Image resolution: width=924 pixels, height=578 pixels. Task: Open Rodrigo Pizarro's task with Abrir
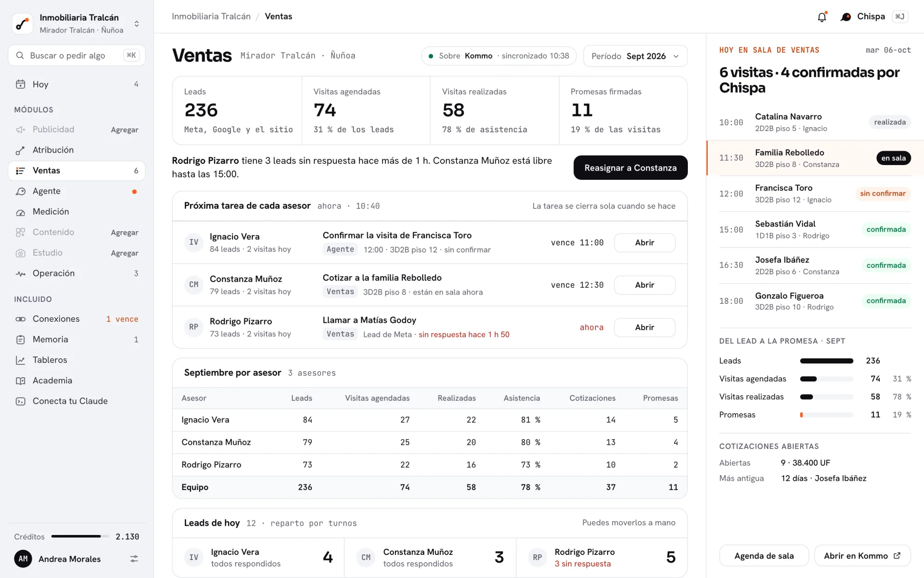644,327
